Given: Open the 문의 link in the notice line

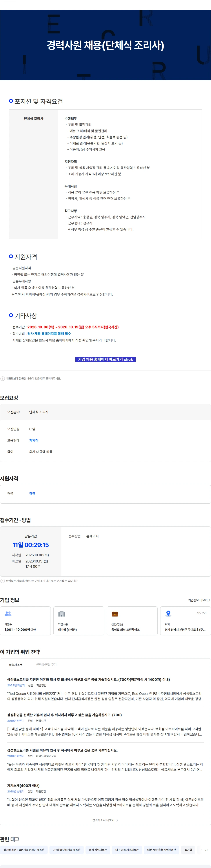Looking at the screenshot, I should tap(48, 378).
